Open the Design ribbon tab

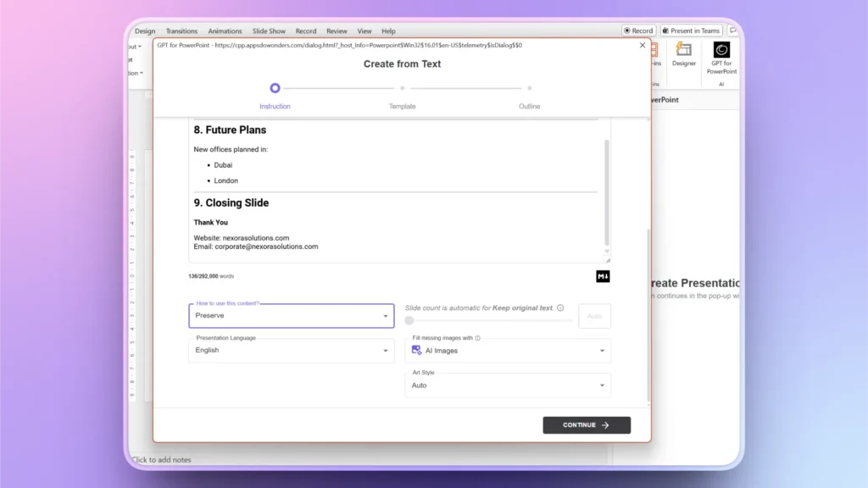pyautogui.click(x=145, y=31)
